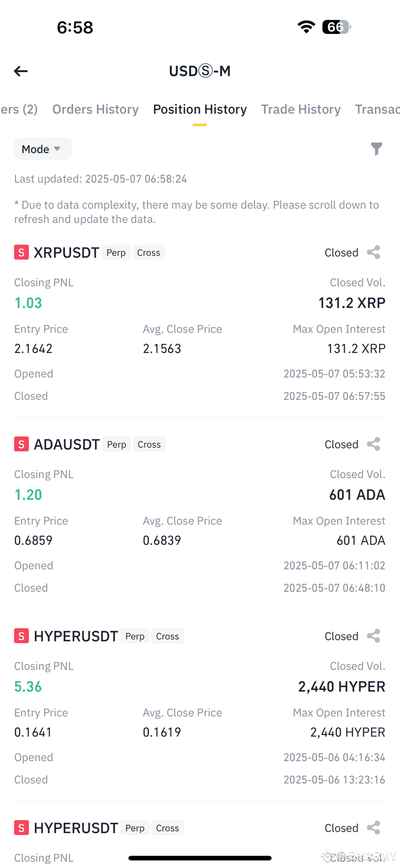Open the Transaction tab at right edge
This screenshot has height=868, width=400.
click(x=377, y=109)
